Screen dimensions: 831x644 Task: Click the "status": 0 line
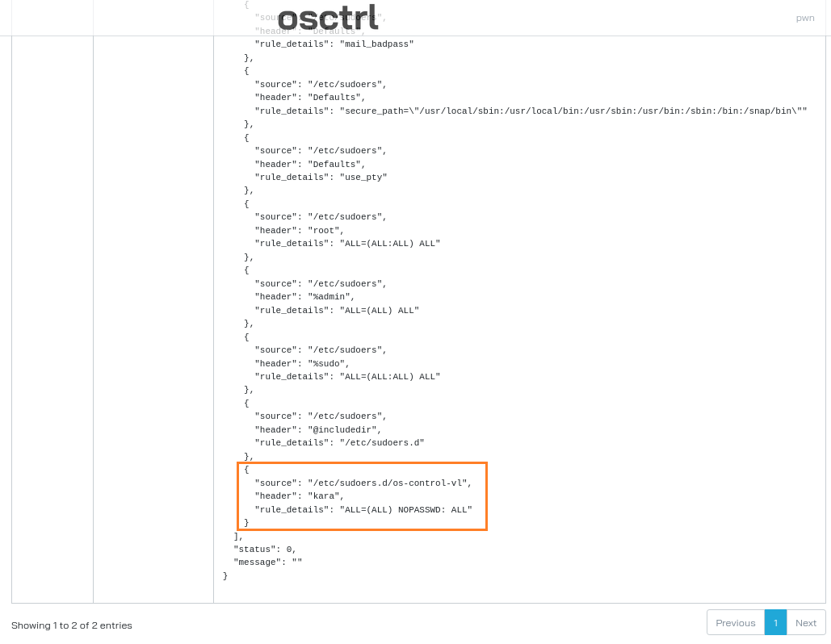click(x=265, y=550)
